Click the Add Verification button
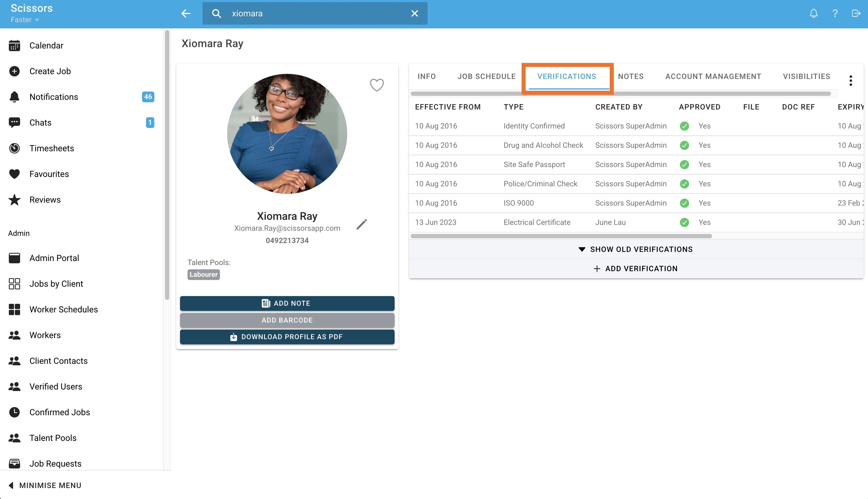This screenshot has height=499, width=868. (636, 269)
